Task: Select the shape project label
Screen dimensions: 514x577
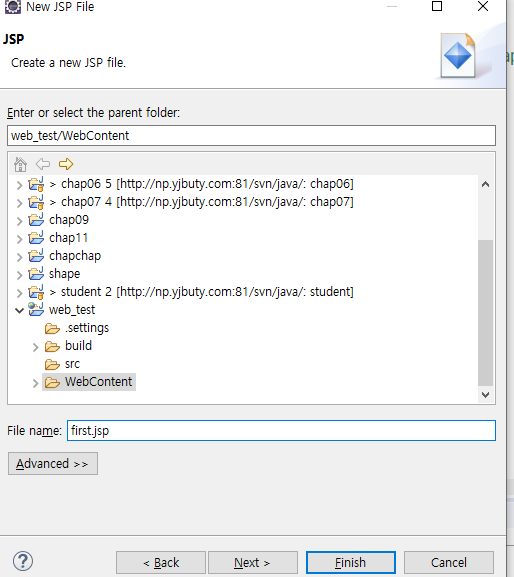Action: [64, 274]
